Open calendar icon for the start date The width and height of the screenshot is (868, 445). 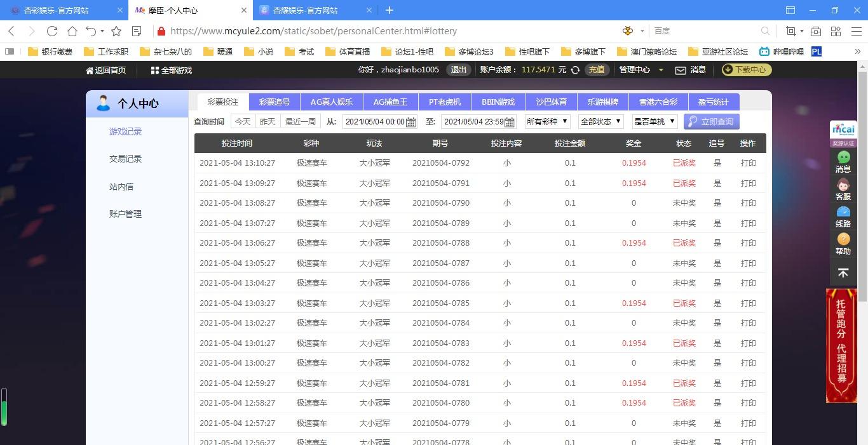410,122
